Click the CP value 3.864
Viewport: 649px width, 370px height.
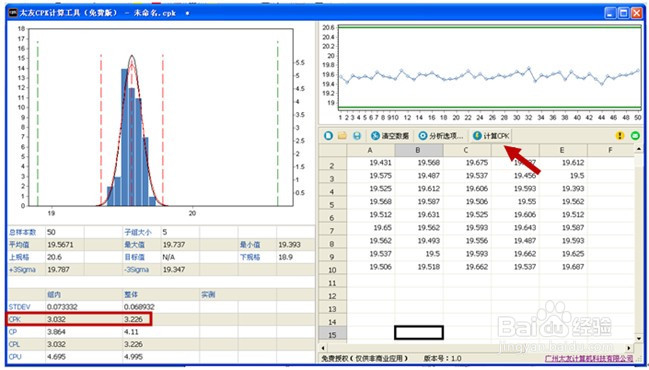56,332
